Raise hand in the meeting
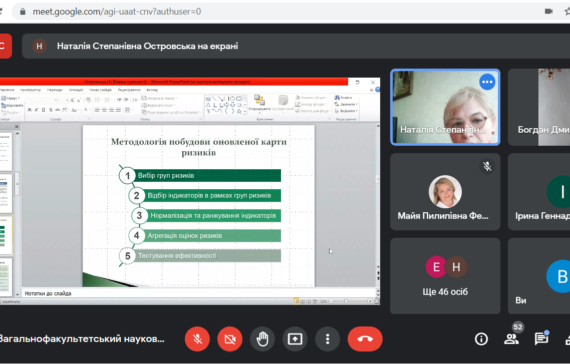Image resolution: width=570 pixels, height=364 pixels. pos(262,339)
